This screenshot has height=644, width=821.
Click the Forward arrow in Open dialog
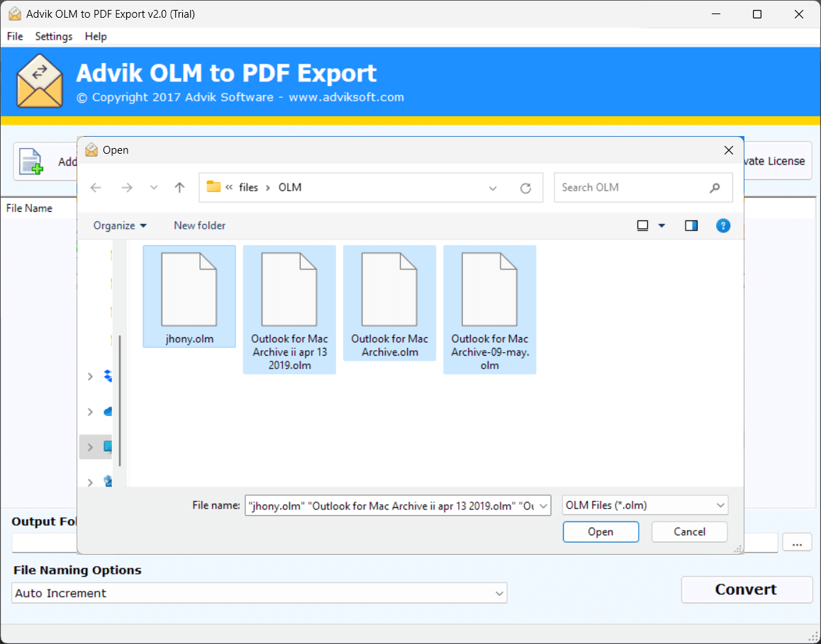pos(127,187)
